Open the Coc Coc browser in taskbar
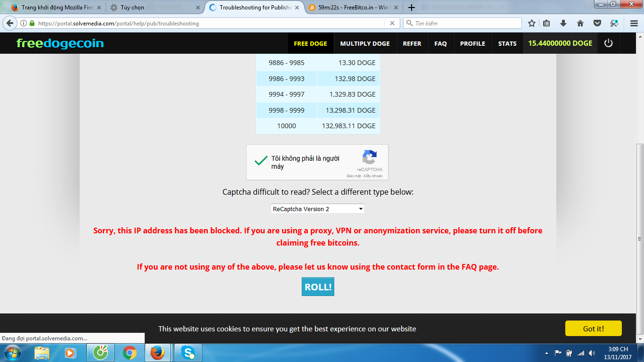644x362 pixels. pos(100,353)
